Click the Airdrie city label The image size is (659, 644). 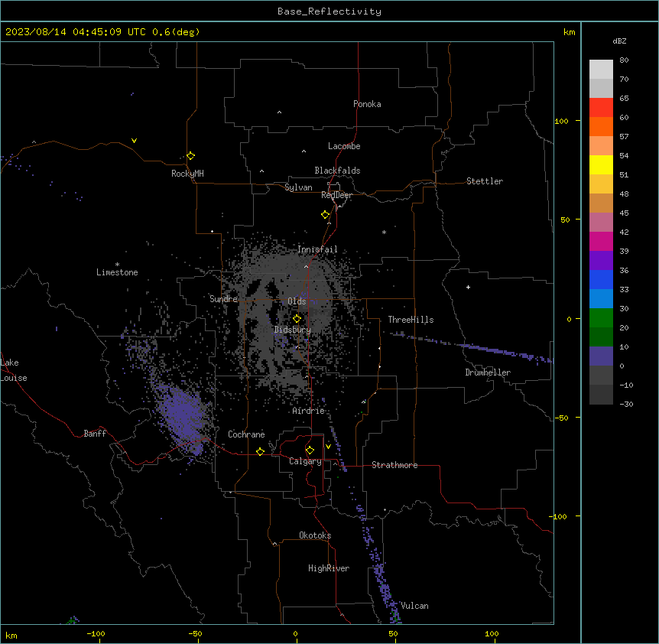click(x=309, y=411)
